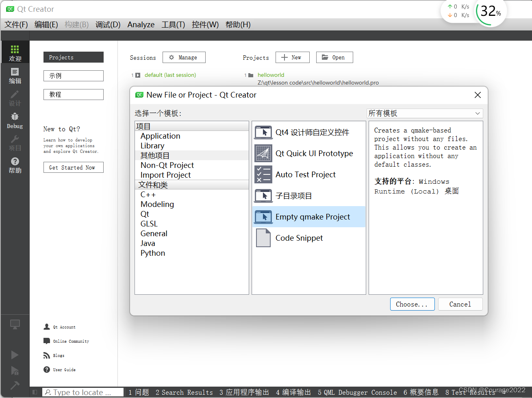
Task: Select C++ under 文件和类
Action: point(191,194)
